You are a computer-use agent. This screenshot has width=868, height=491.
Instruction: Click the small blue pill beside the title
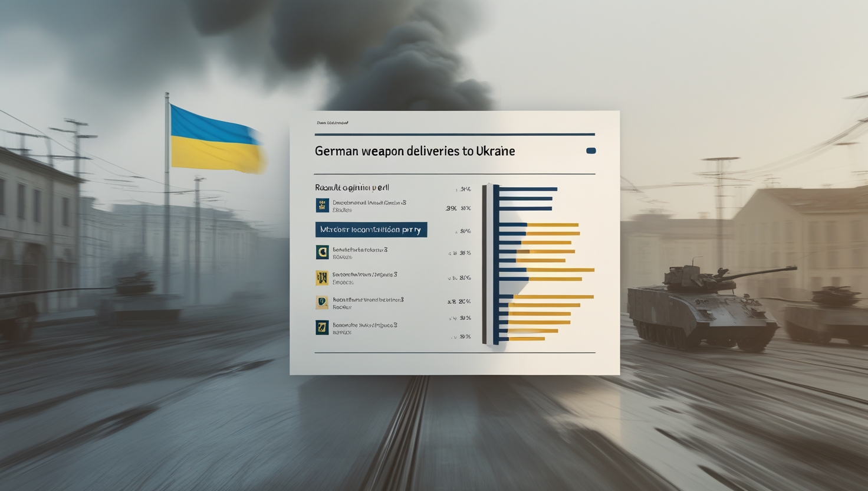click(591, 151)
